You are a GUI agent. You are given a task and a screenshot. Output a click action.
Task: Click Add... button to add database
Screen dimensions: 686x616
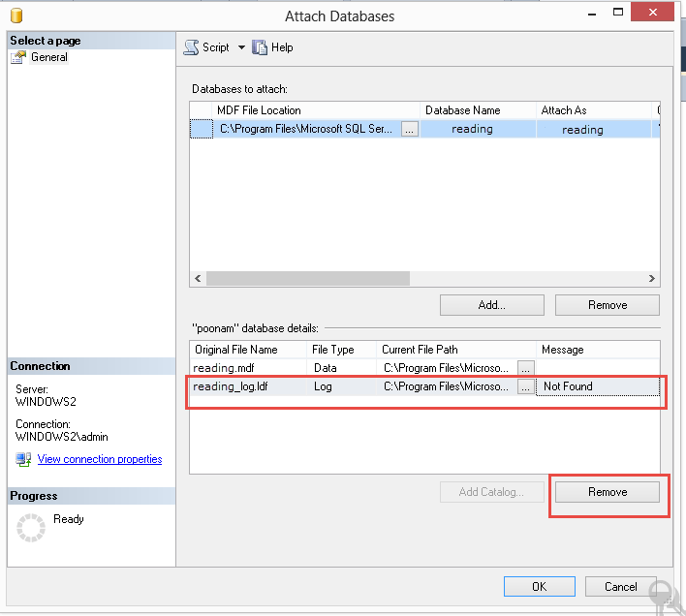point(492,305)
